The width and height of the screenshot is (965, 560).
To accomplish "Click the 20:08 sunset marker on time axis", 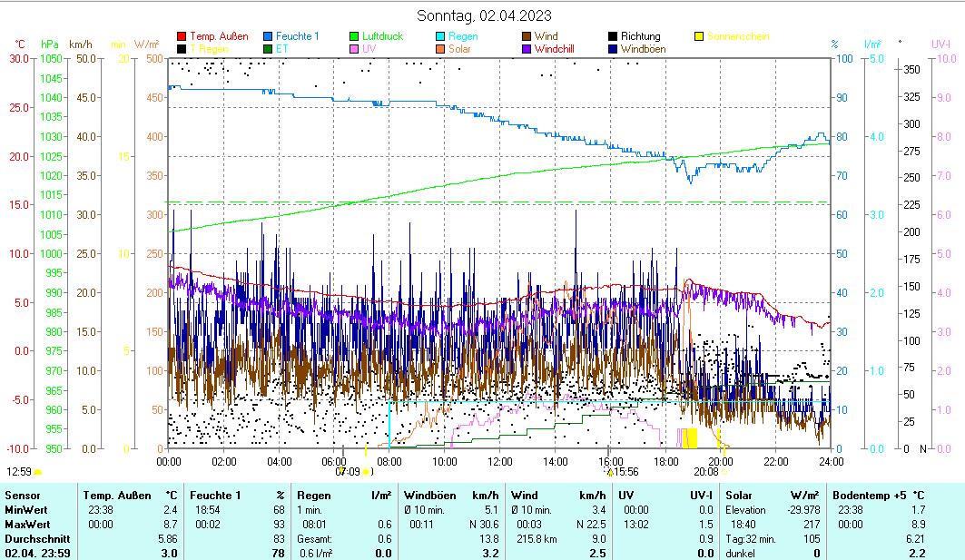I will click(706, 472).
